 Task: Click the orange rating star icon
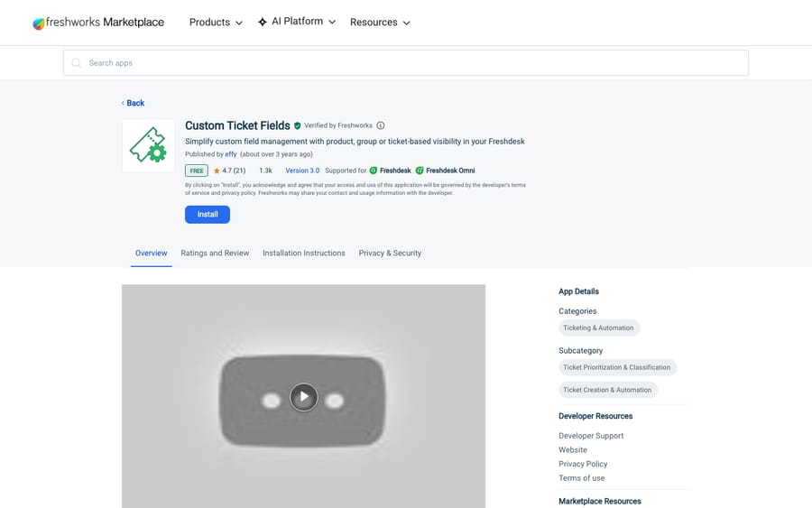[x=217, y=171]
